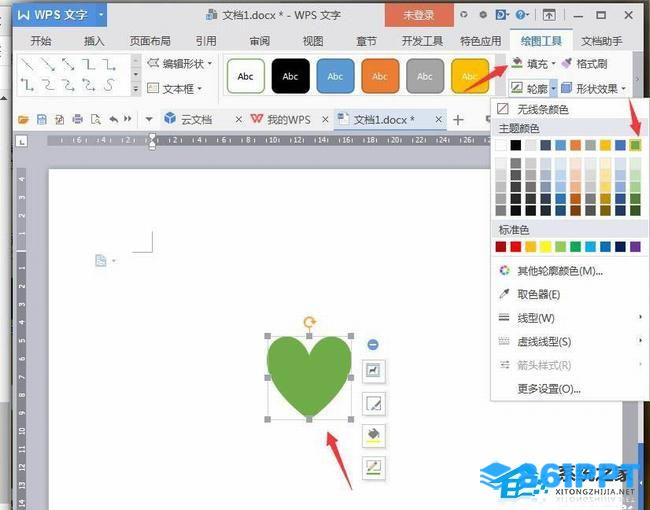Viewport: 650px width, 510px height.
Task: Expand the WPS 文字 application menu arrow
Action: point(100,15)
